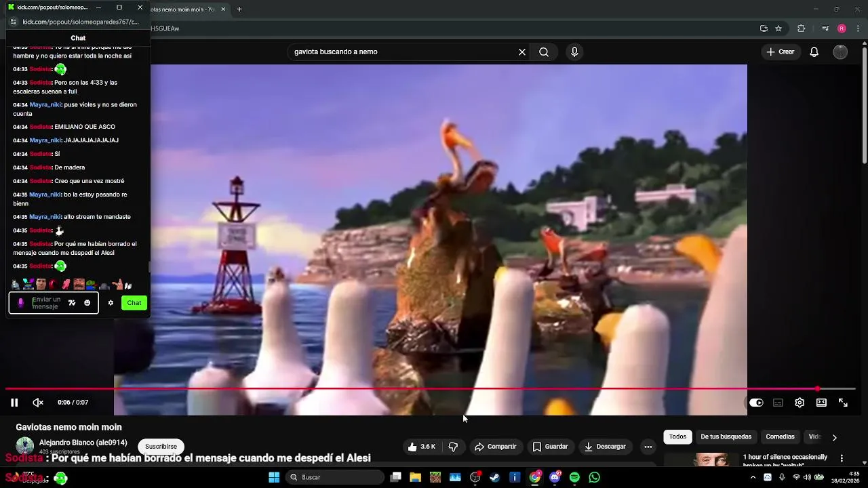Viewport: 868px width, 488px height.
Task: Open Kick chat settings gear
Action: (x=111, y=303)
